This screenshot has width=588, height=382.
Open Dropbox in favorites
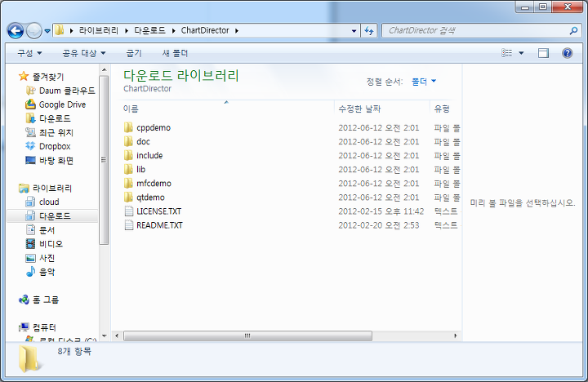47,146
